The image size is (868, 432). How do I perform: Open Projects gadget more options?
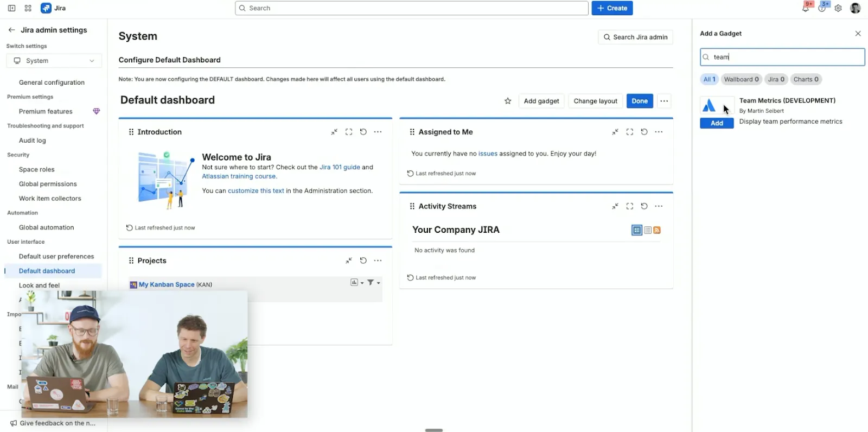tap(378, 261)
